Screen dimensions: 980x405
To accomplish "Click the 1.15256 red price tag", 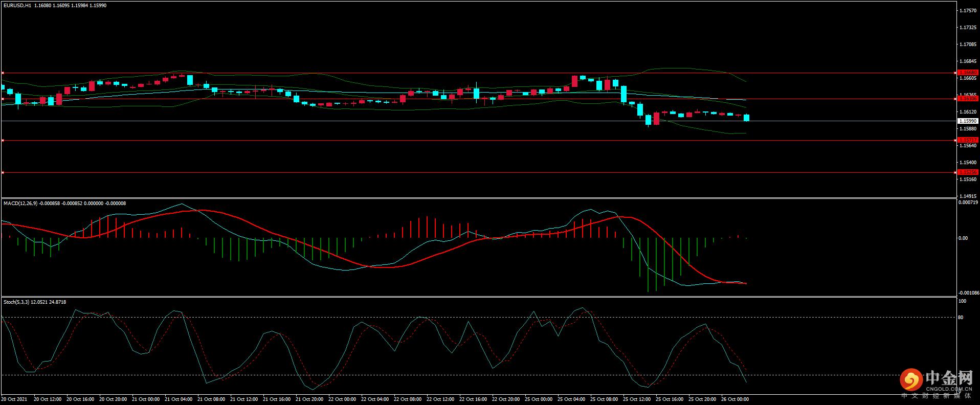I will tap(968, 172).
